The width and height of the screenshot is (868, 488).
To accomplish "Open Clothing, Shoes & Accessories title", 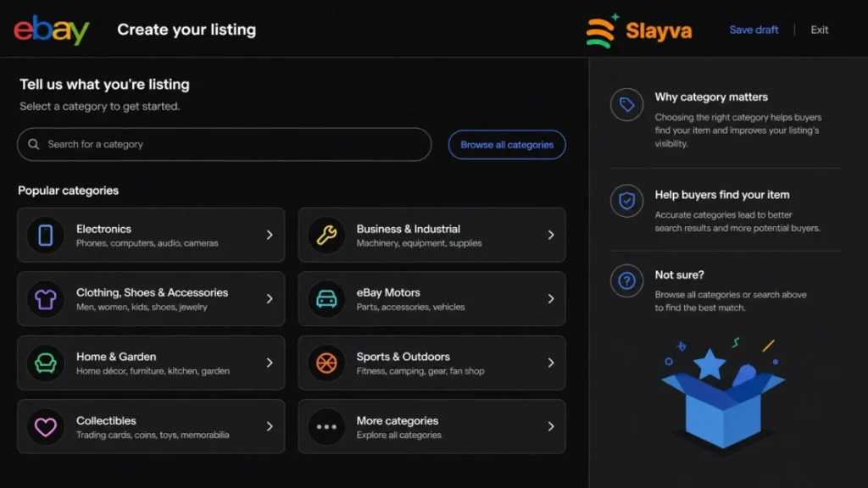I will click(153, 292).
